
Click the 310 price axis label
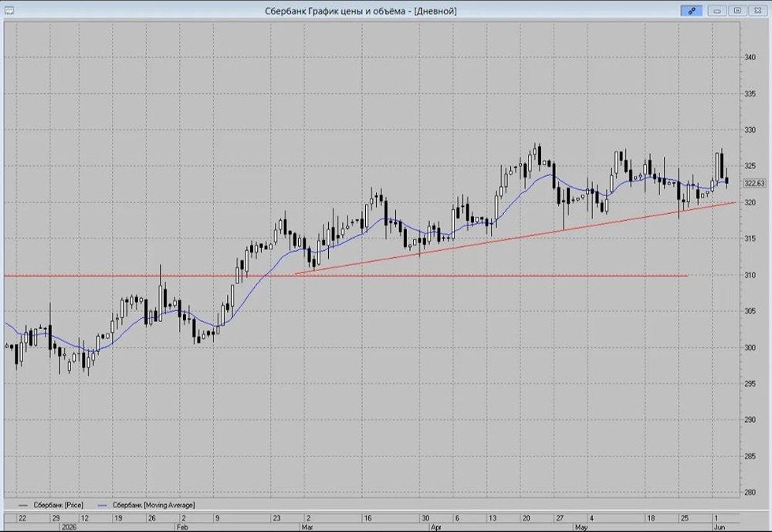(750, 275)
